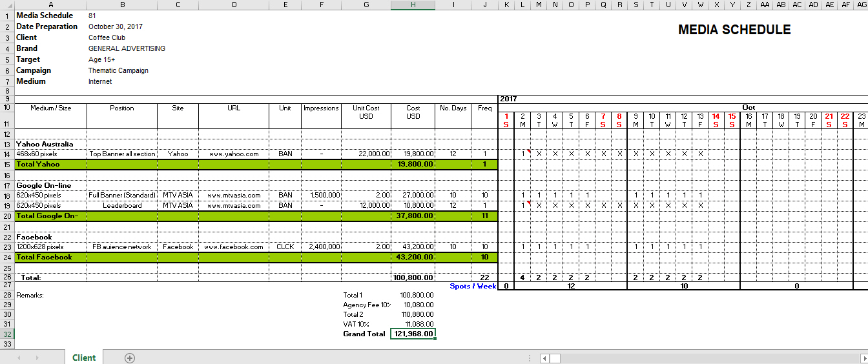
Task: Click the horizontal scrollbar left arrow
Action: pyautogui.click(x=545, y=358)
